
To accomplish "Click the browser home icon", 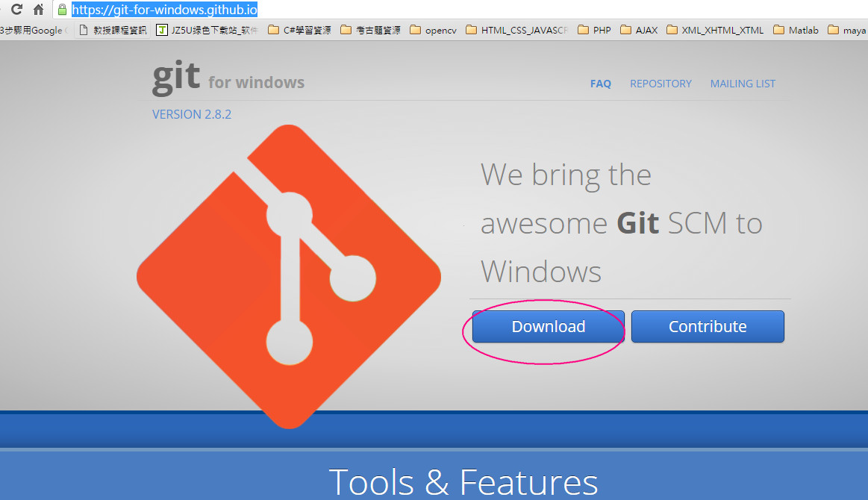I will tap(38, 10).
